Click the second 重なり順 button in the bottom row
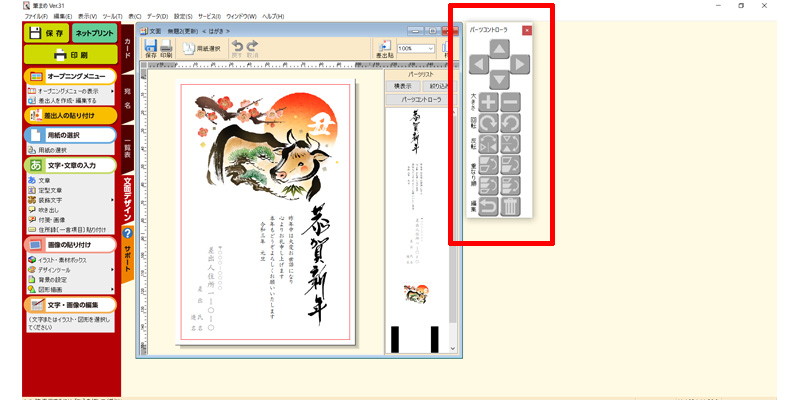 coord(511,186)
